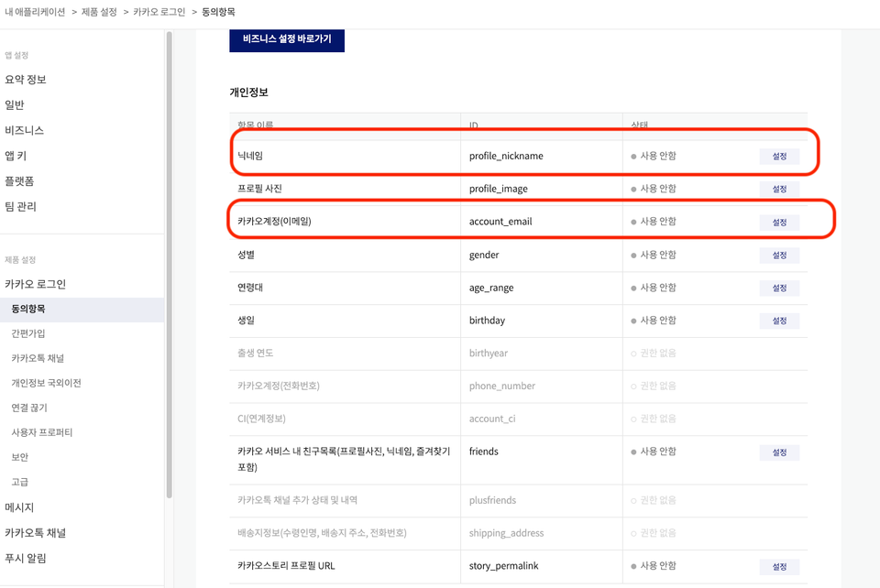Image resolution: width=880 pixels, height=588 pixels.
Task: Select 카카오 로그인 in the sidebar
Action: (x=36, y=284)
